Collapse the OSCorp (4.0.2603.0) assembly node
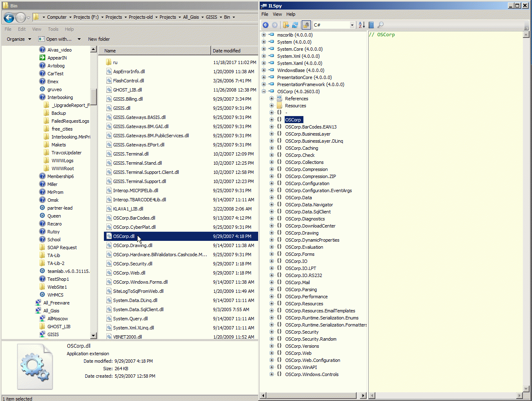 264,92
